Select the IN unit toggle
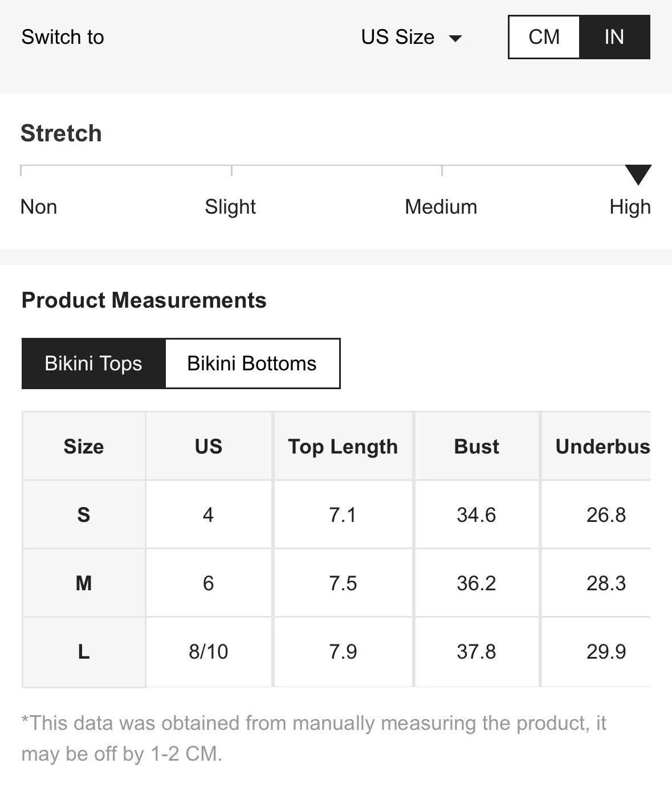 pyautogui.click(x=614, y=37)
